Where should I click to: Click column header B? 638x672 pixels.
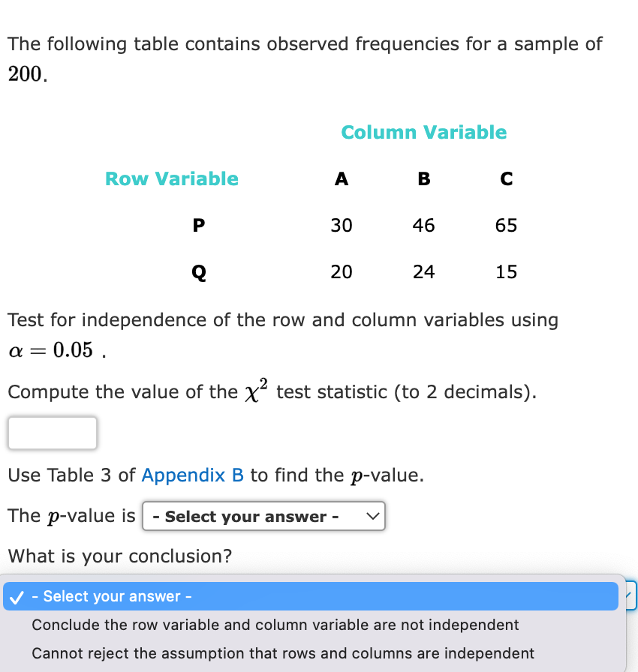[x=424, y=178]
